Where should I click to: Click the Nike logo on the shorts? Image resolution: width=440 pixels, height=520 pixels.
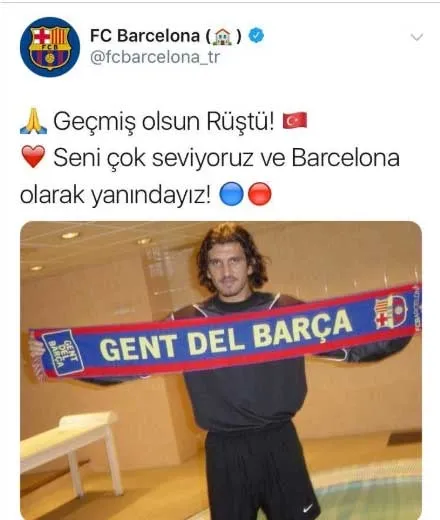[308, 508]
